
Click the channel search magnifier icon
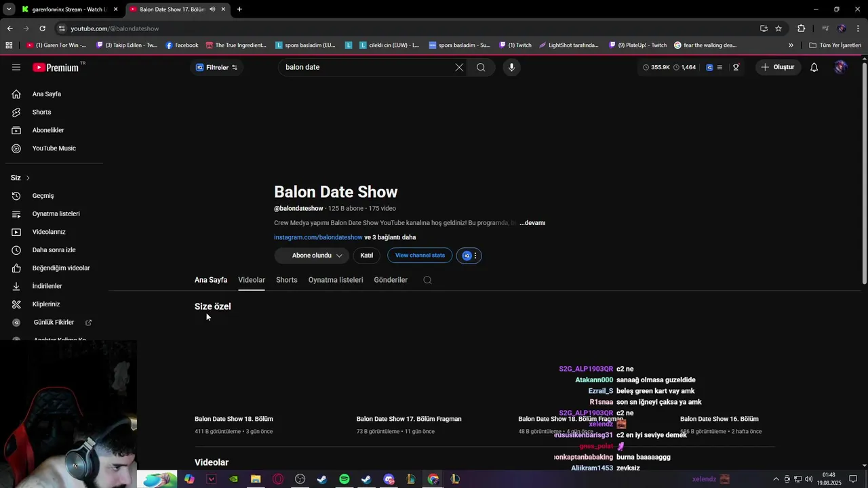coord(427,280)
